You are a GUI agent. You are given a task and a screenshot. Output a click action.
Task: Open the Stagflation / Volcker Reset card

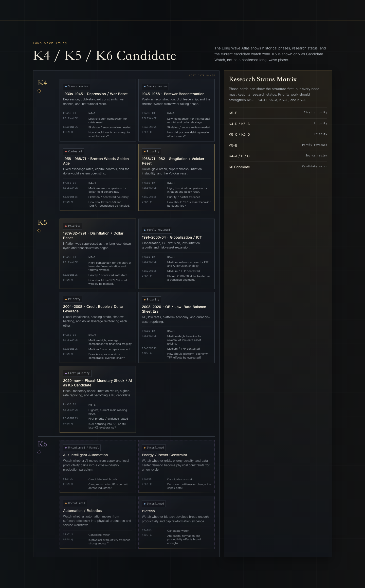pyautogui.click(x=176, y=177)
